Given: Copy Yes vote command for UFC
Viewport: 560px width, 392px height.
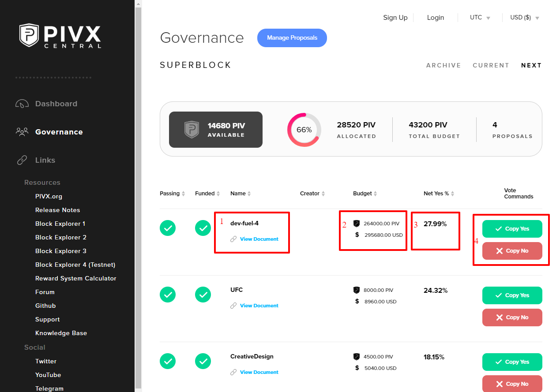Looking at the screenshot, I should pyautogui.click(x=512, y=295).
